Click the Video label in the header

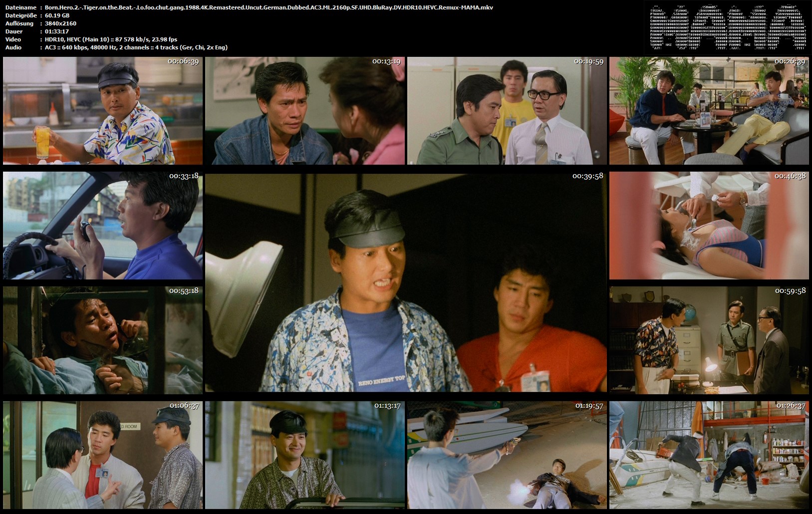pos(13,39)
